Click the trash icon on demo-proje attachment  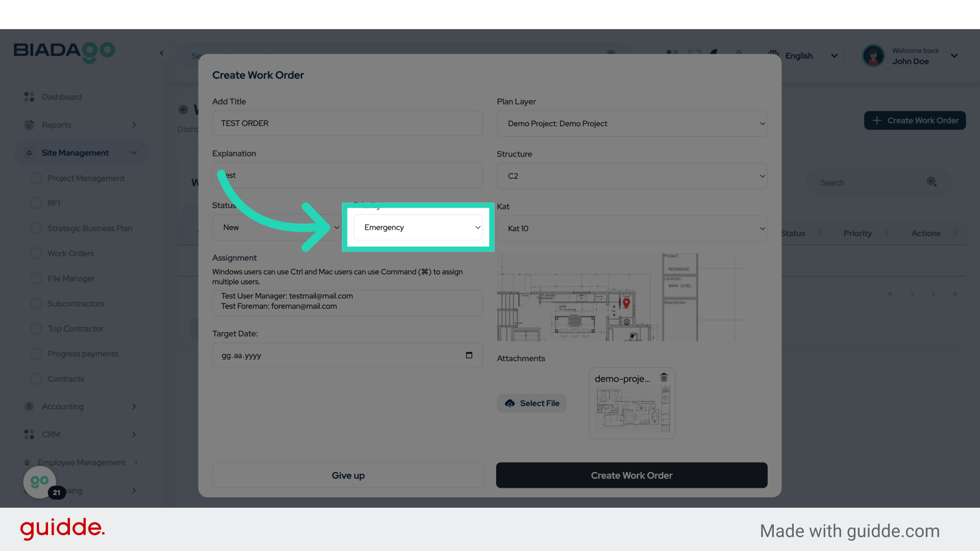(x=664, y=378)
